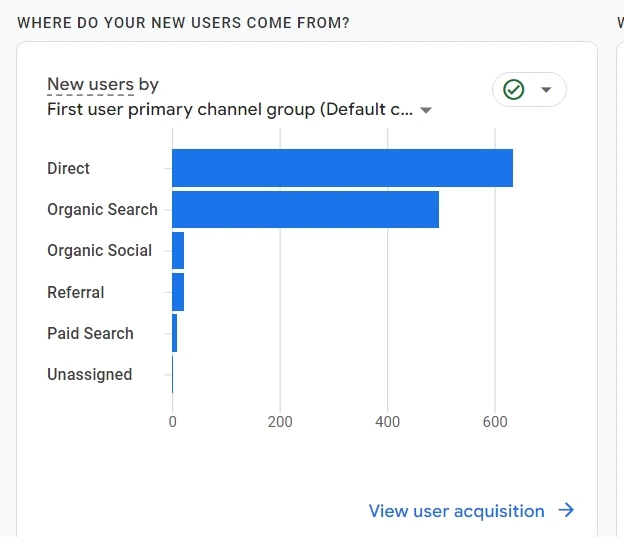Click the Paid Search bar
This screenshot has height=537, width=624.
(x=175, y=333)
